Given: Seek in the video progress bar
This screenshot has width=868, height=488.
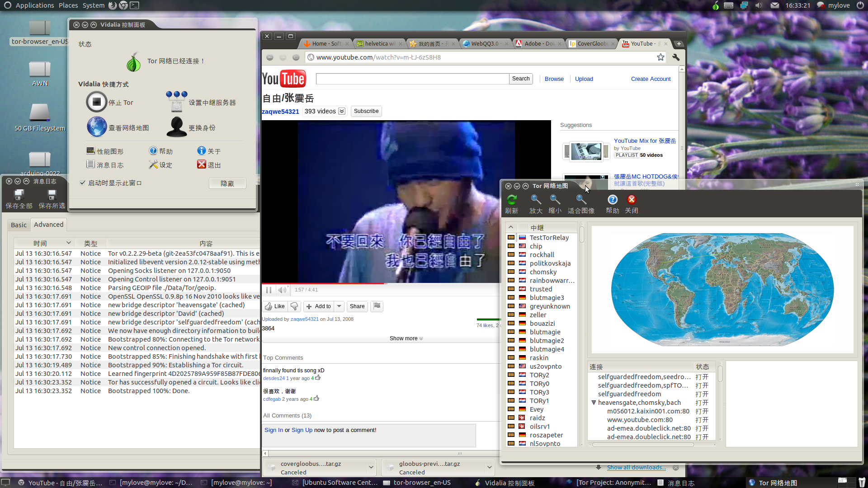Looking at the screenshot, I should [381, 284].
